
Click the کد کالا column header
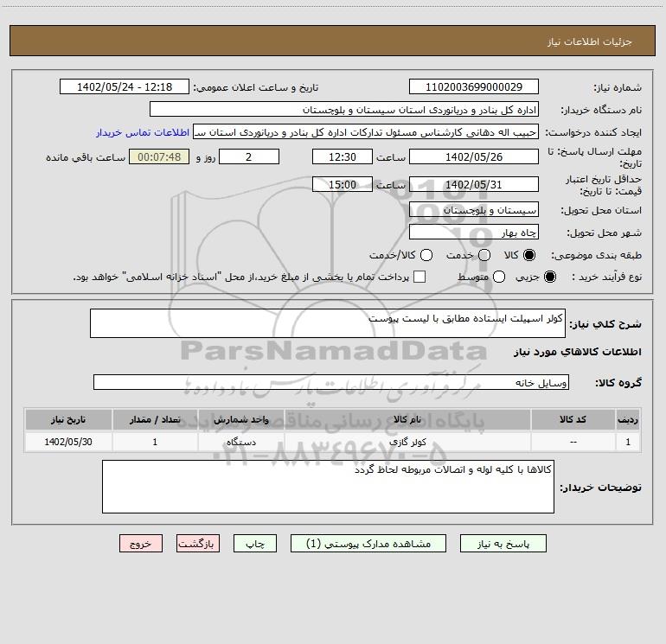(573, 419)
